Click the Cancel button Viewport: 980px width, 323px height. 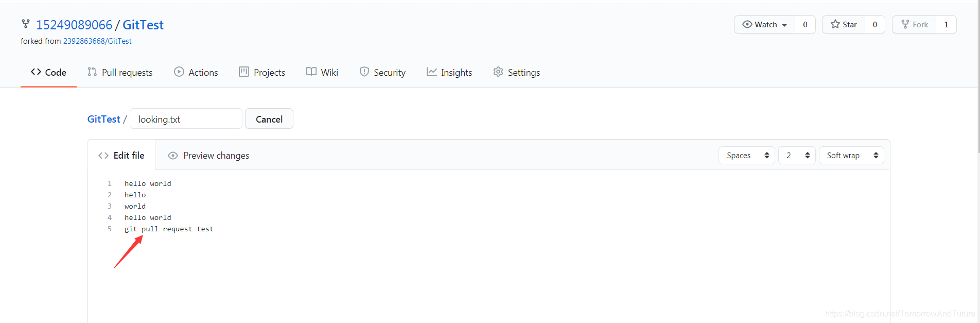pyautogui.click(x=269, y=118)
